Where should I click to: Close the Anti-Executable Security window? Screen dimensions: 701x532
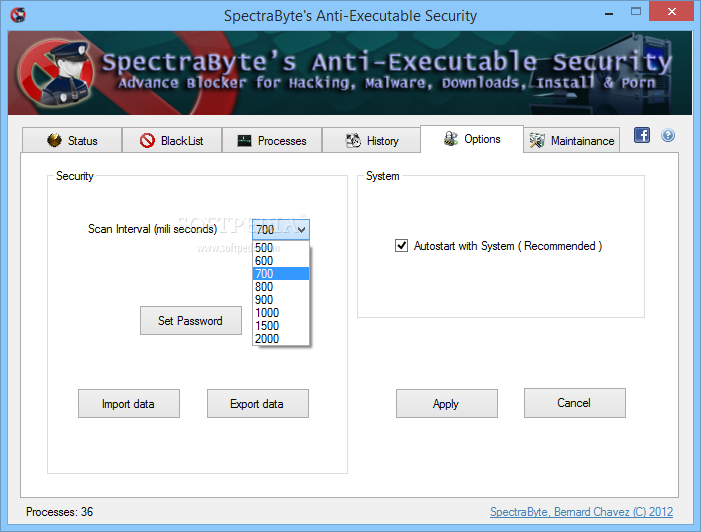tap(671, 11)
